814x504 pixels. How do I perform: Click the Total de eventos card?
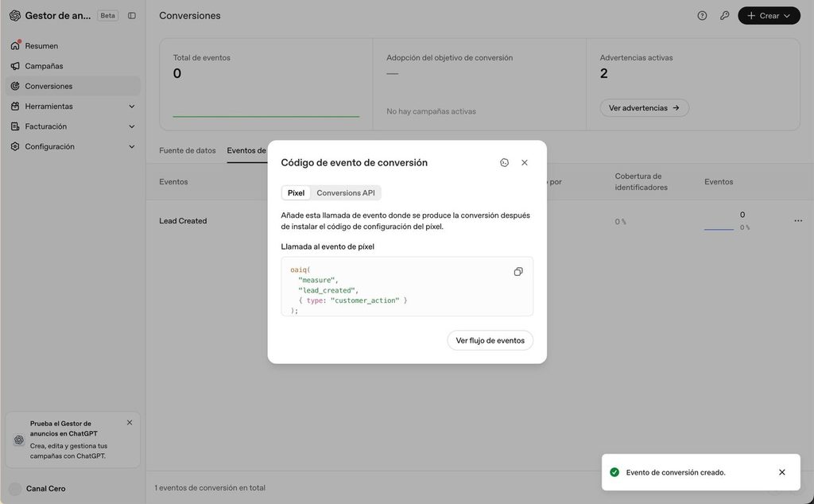coord(266,84)
